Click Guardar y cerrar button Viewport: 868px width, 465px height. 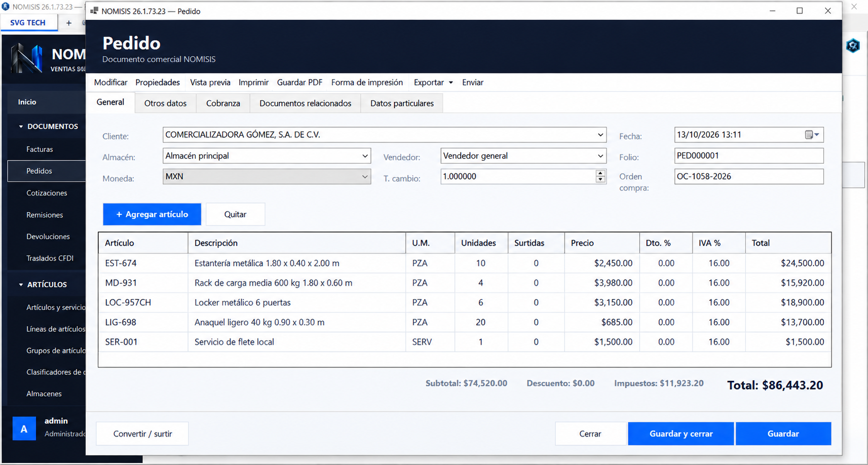(x=681, y=434)
